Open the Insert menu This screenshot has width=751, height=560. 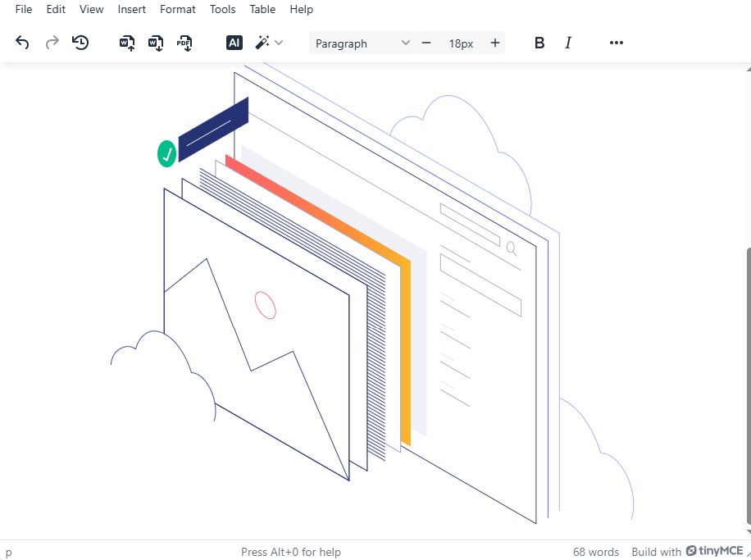tap(132, 9)
